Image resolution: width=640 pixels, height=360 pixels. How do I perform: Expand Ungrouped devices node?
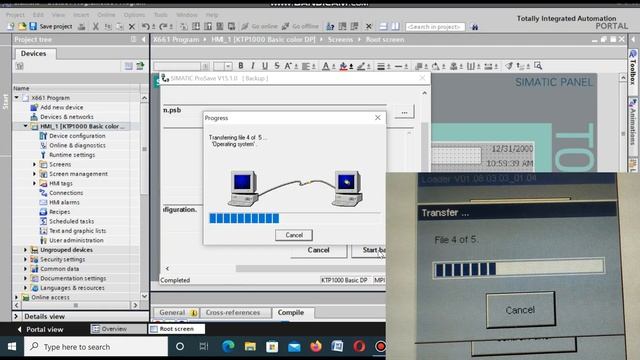[26, 250]
